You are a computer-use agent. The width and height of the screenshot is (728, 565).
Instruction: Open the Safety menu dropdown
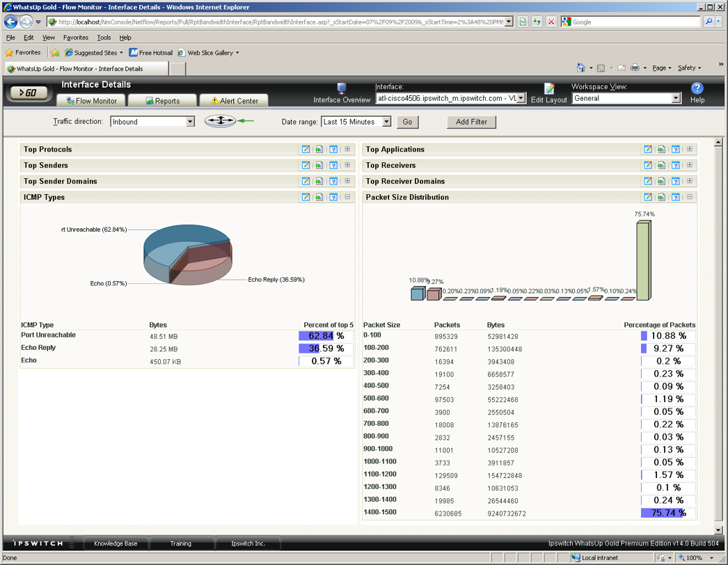click(x=690, y=67)
